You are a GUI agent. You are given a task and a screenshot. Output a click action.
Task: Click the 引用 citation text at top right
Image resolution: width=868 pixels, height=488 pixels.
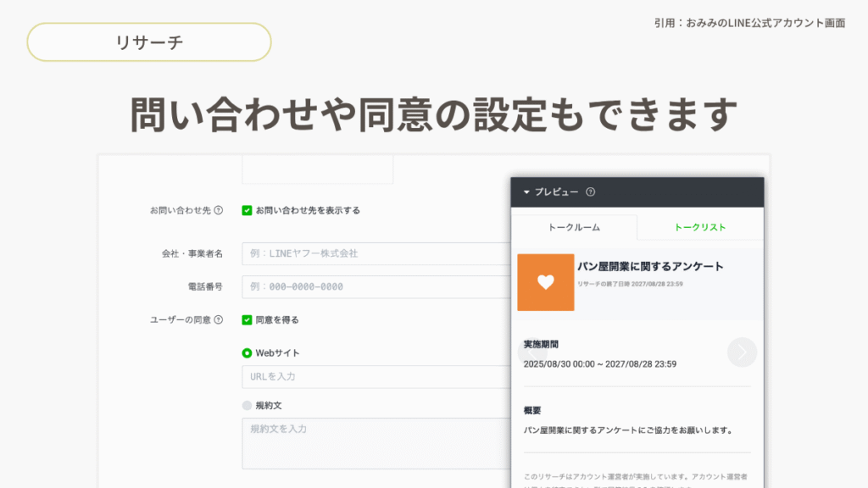[x=749, y=23]
